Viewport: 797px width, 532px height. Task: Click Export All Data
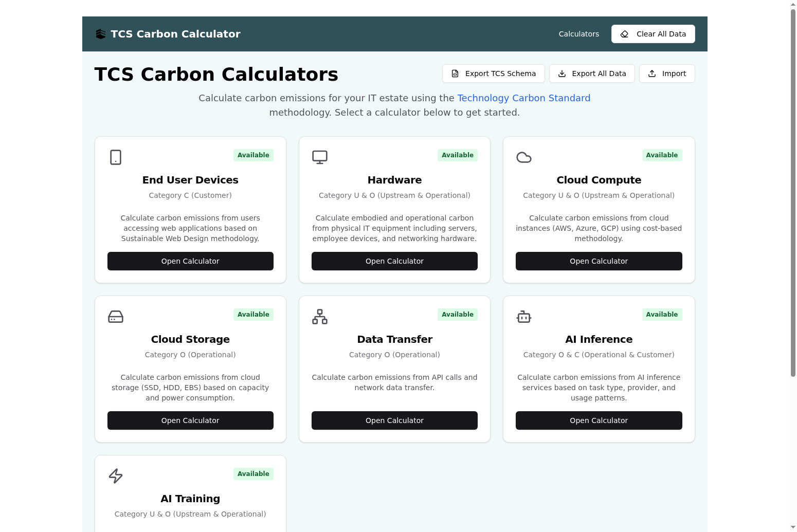click(591, 74)
